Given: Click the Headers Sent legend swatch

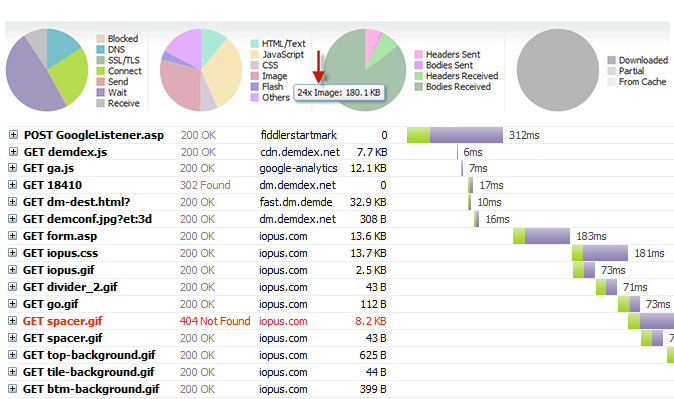Looking at the screenshot, I should coord(419,54).
